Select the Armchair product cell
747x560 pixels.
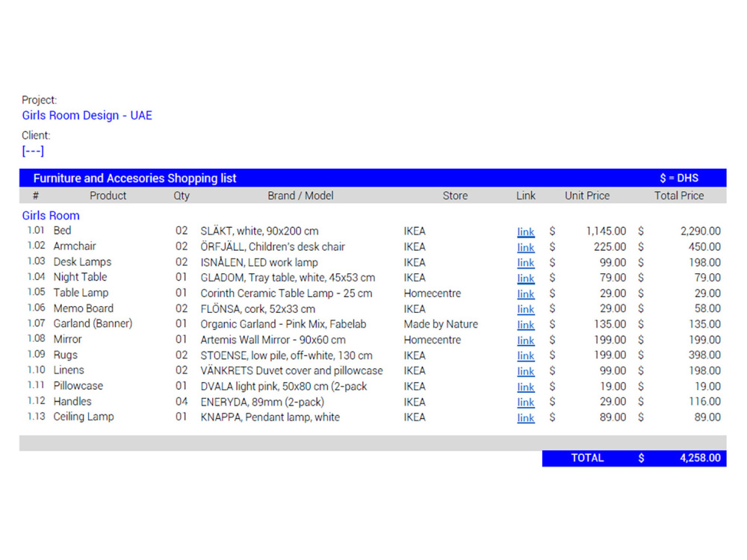click(x=75, y=246)
